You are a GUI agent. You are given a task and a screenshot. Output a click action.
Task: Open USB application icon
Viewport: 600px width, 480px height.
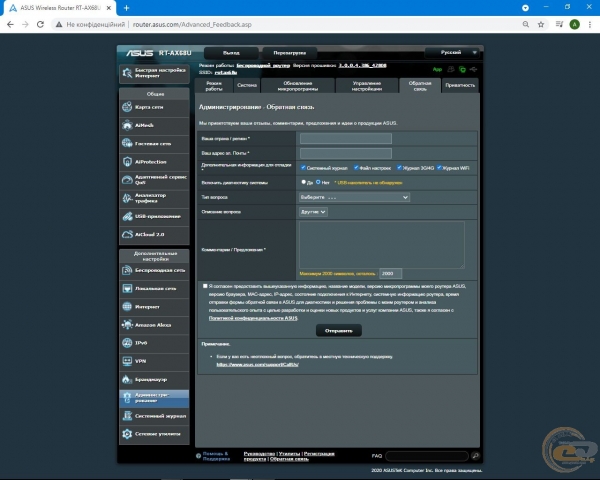coord(127,216)
